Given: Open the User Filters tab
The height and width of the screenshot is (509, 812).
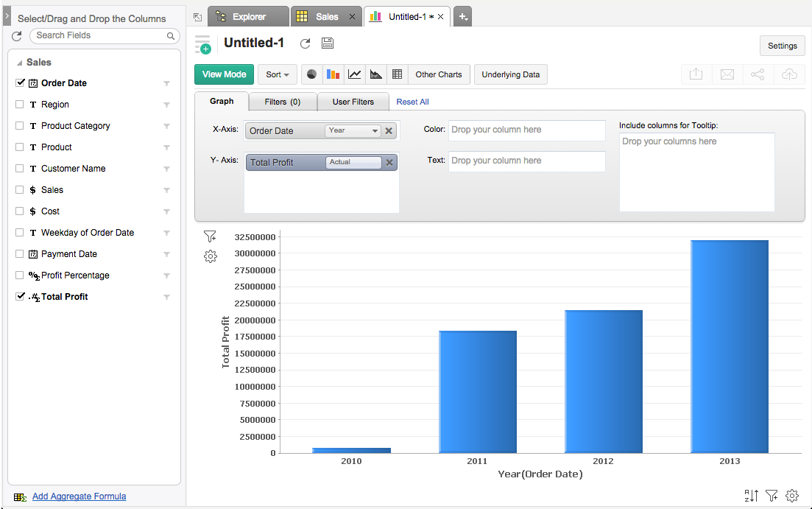Looking at the screenshot, I should click(x=353, y=102).
